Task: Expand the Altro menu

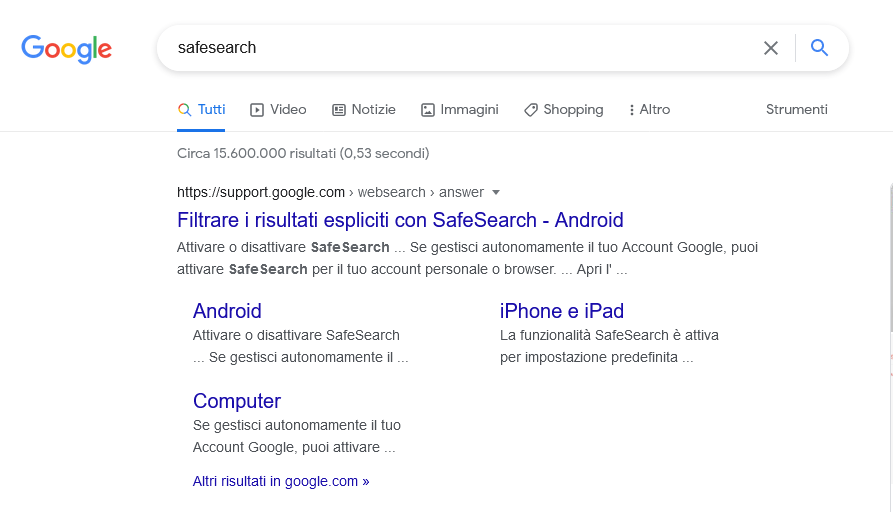Action: pyautogui.click(x=649, y=109)
